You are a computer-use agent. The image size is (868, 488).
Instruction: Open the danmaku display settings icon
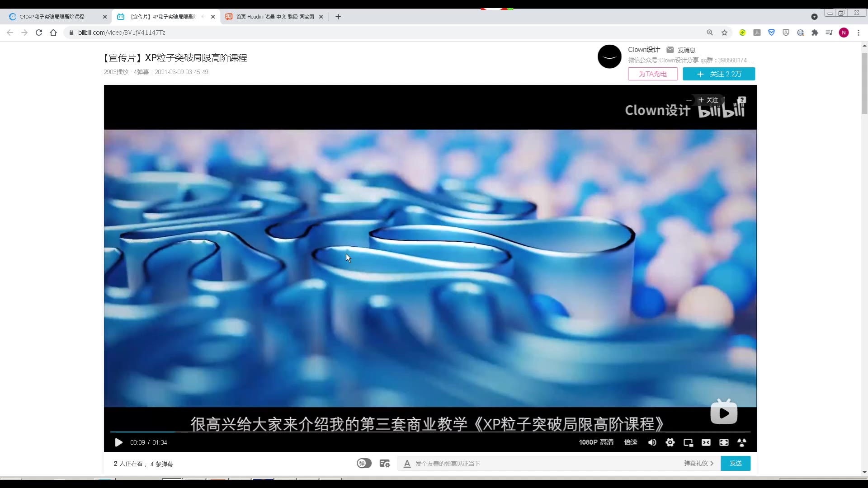[385, 463]
